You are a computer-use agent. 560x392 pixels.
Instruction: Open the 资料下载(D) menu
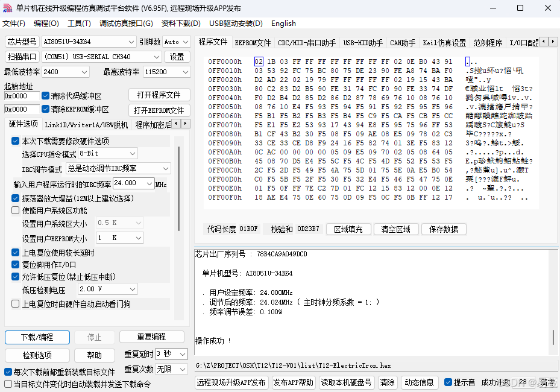(x=181, y=24)
